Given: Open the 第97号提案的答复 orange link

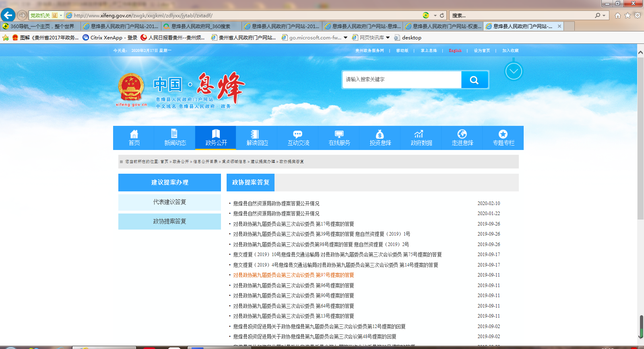Looking at the screenshot, I should coord(293,275).
